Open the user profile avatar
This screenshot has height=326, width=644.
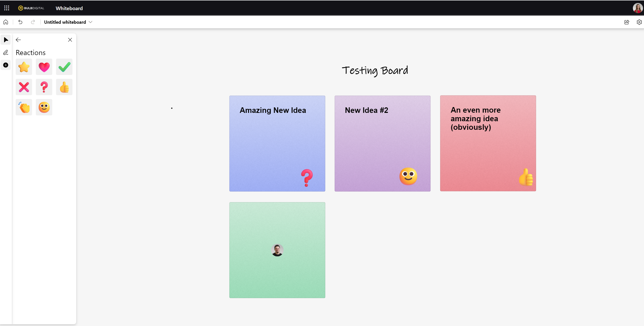pos(637,8)
